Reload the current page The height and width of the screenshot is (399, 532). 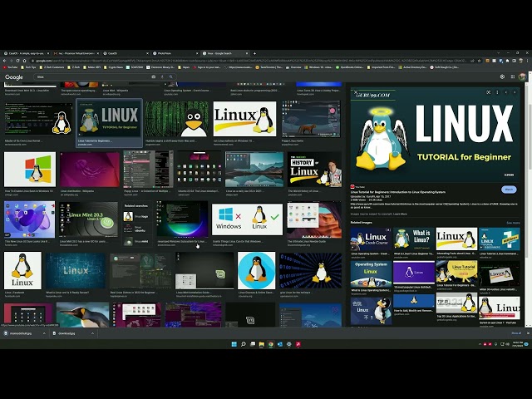pos(18,61)
